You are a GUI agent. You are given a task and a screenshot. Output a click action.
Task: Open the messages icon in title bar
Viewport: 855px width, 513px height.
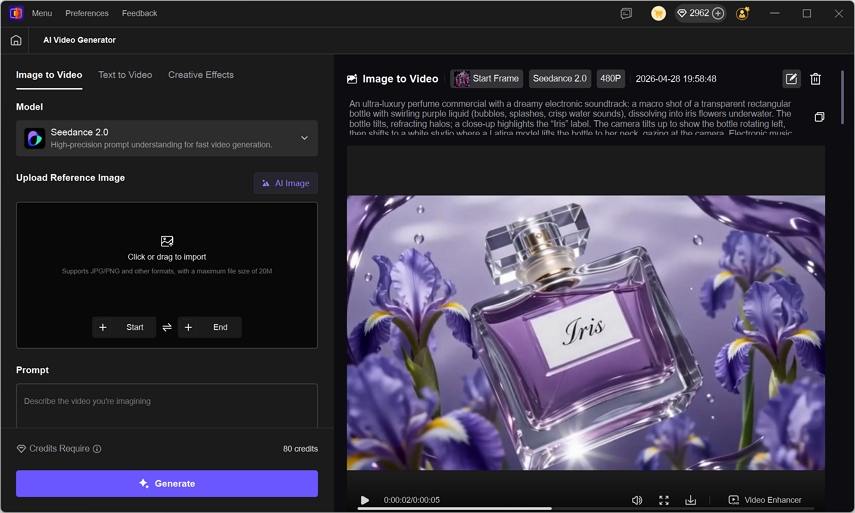(626, 13)
